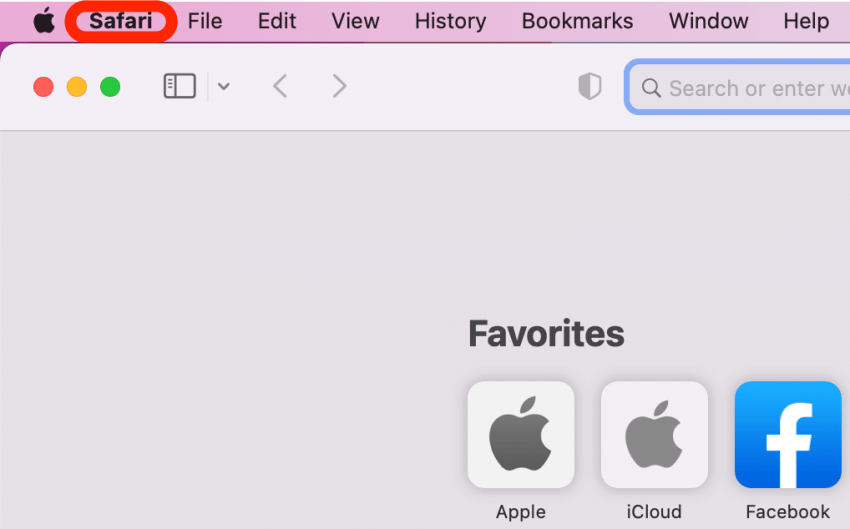Screen dimensions: 850x529
Task: Open the Edit menu
Action: (x=277, y=21)
